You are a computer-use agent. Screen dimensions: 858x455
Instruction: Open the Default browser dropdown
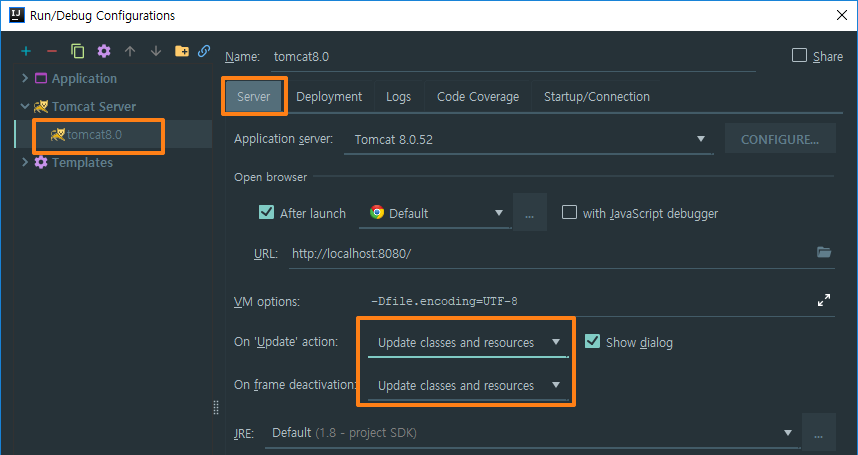[435, 213]
